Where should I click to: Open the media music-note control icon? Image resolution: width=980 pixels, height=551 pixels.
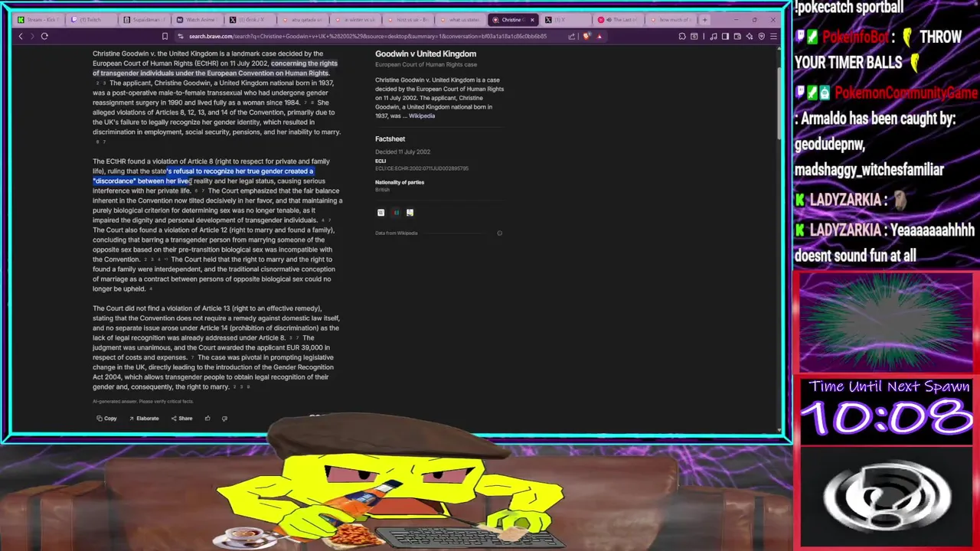714,36
